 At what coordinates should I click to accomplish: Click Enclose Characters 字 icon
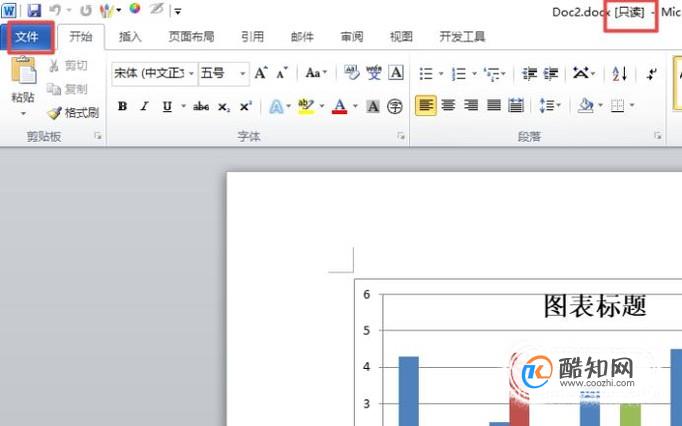(x=395, y=107)
